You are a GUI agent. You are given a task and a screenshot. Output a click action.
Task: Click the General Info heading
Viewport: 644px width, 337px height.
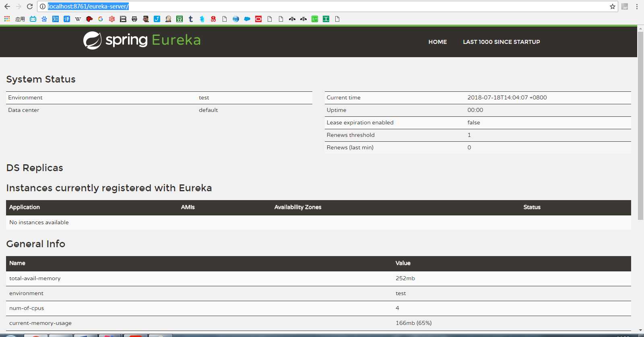pyautogui.click(x=36, y=244)
